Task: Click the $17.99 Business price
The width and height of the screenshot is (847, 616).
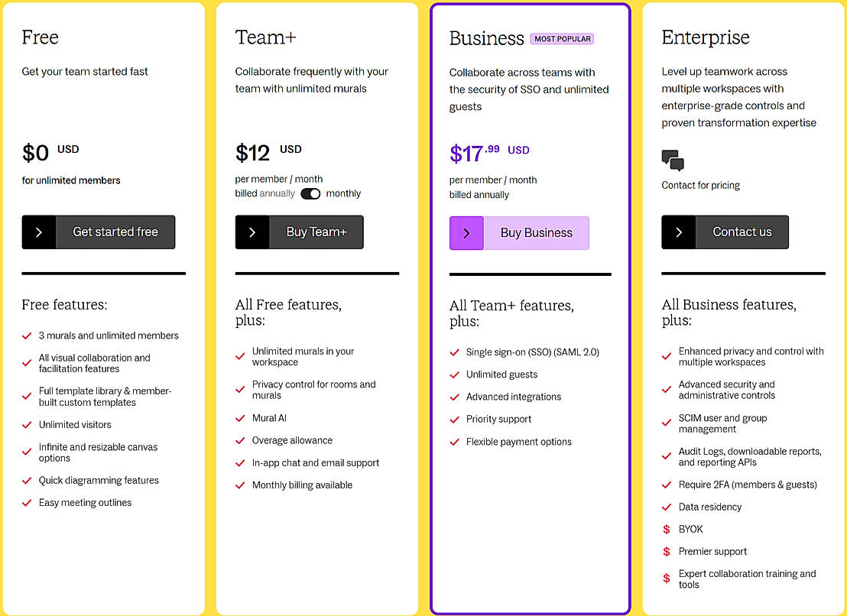Action: pos(474,153)
